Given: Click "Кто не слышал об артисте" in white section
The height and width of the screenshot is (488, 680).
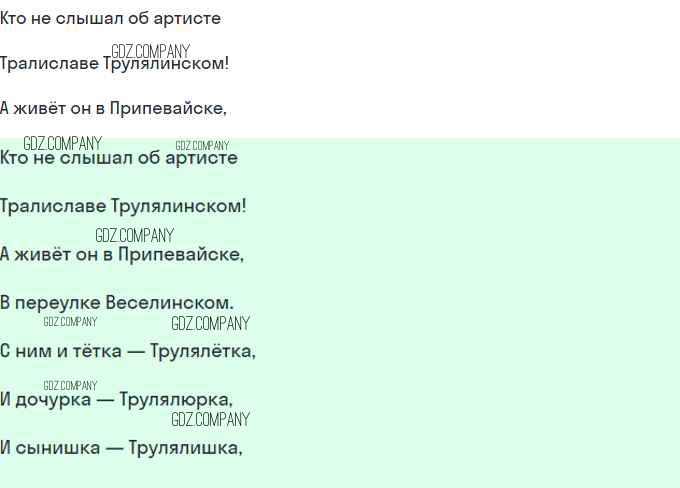Looking at the screenshot, I should [x=110, y=19].
